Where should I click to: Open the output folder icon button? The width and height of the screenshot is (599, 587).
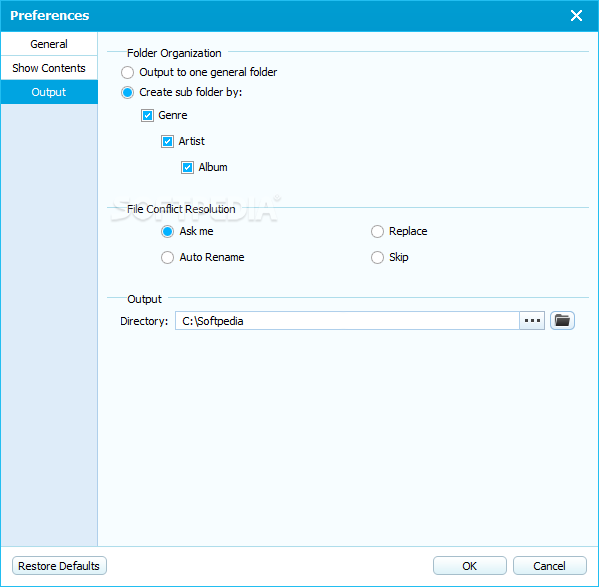pos(562,320)
